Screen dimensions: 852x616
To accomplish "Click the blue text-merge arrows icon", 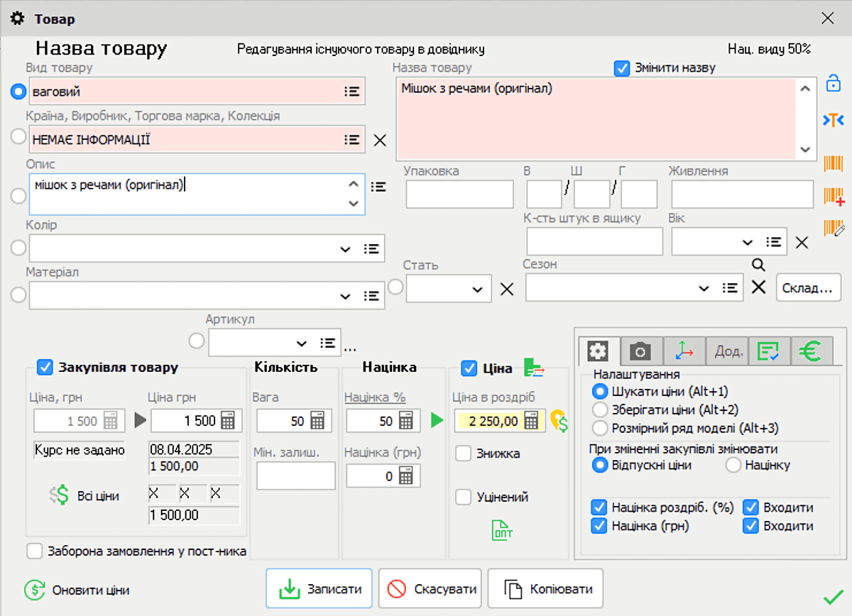I will (x=832, y=119).
